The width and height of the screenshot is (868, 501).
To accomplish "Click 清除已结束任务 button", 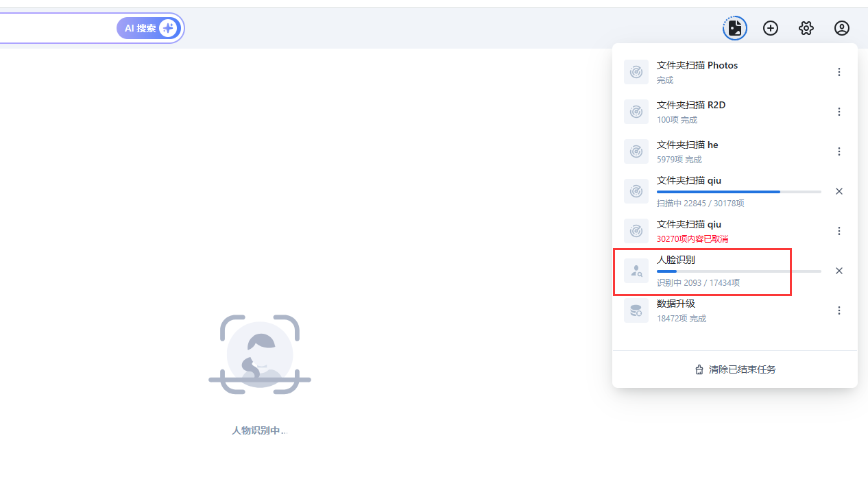I will (x=735, y=369).
